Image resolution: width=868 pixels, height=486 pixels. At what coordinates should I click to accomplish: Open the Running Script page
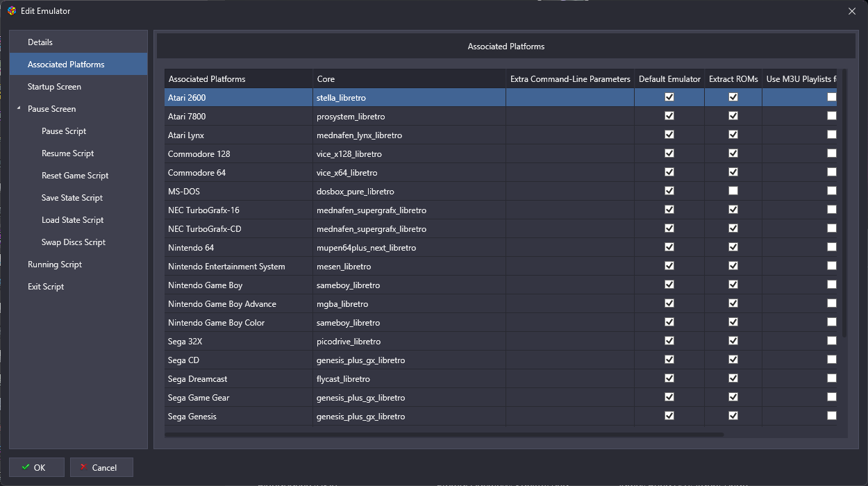(78, 265)
